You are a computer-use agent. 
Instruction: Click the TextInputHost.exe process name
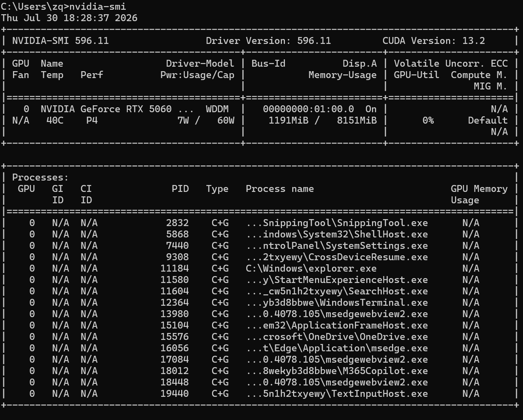[337, 394]
